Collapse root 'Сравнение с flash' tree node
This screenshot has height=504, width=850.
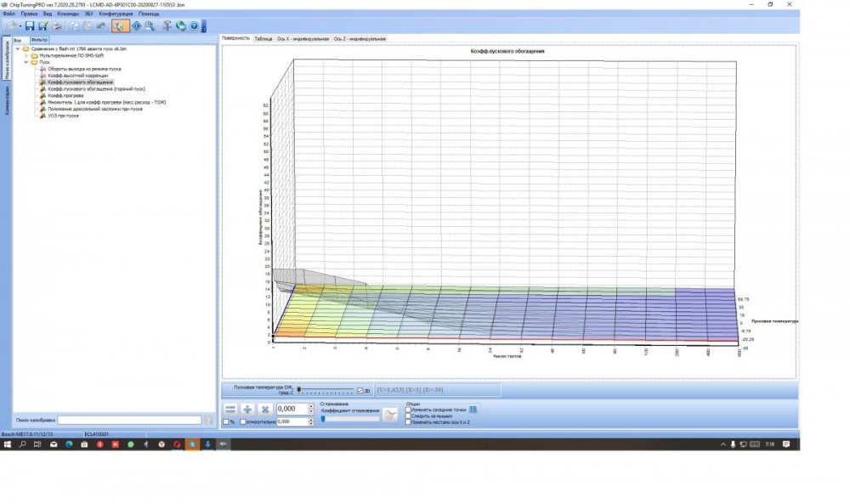click(15, 48)
